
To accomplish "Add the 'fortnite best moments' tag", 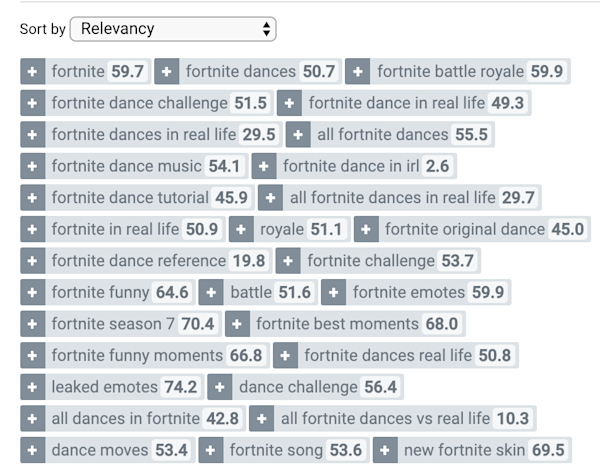I will click(x=237, y=324).
